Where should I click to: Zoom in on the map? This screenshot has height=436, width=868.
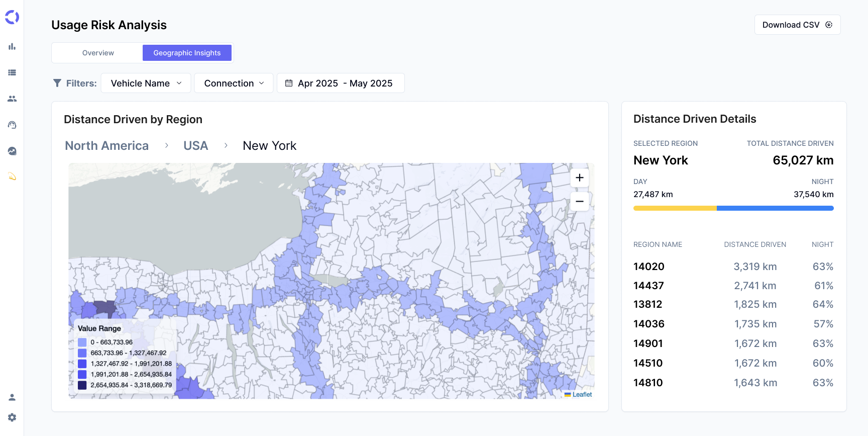pyautogui.click(x=579, y=178)
